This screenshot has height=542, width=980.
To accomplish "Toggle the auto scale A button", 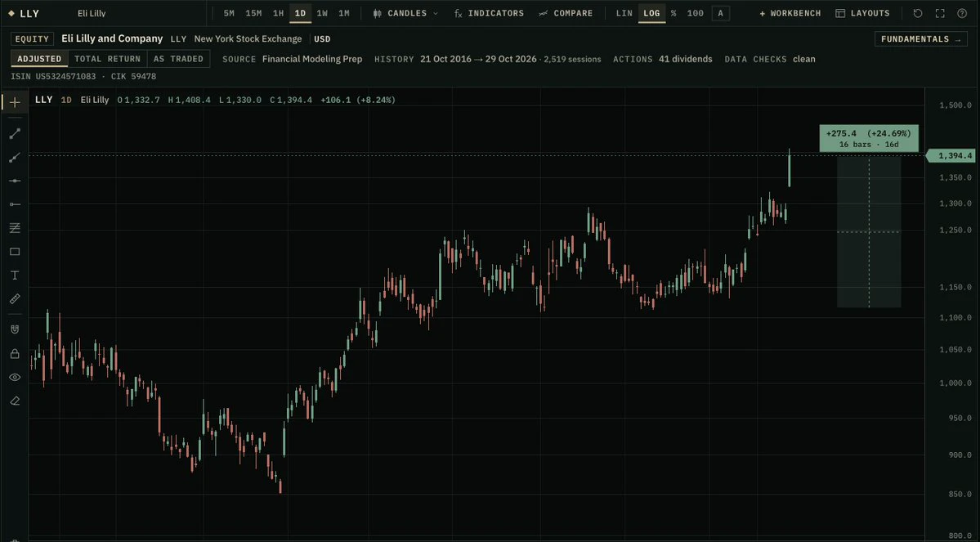I will pos(721,13).
